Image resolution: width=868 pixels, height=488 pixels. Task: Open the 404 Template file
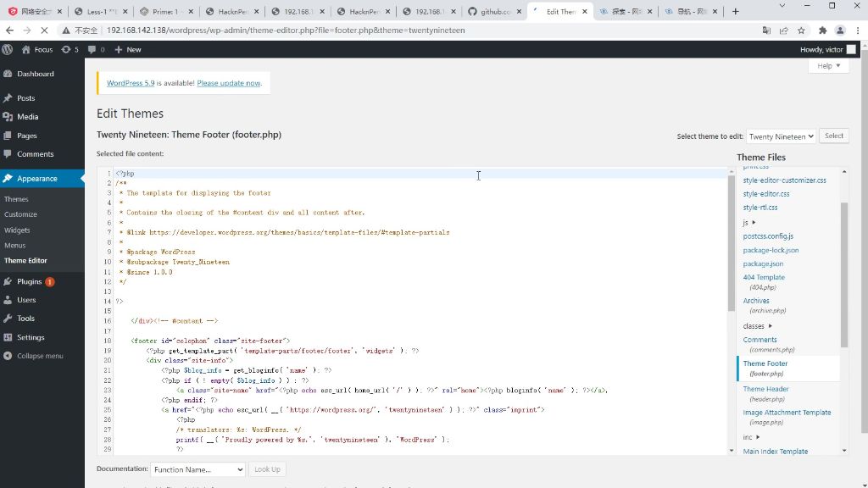[764, 277]
